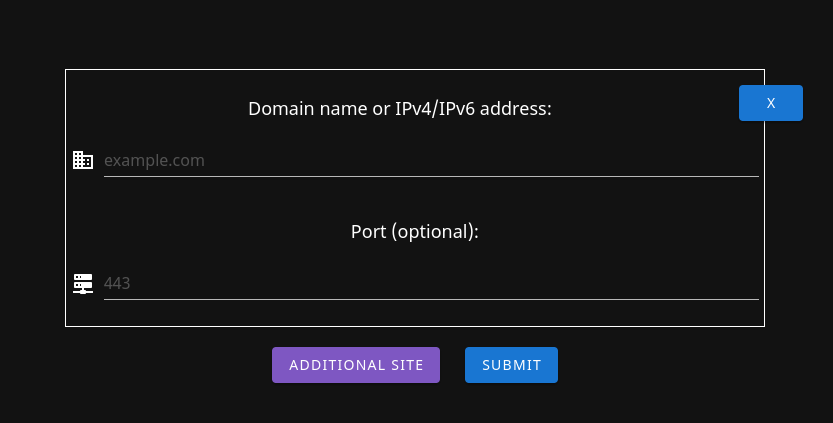Click the Port (optional) label
This screenshot has height=423, width=833.
[415, 232]
